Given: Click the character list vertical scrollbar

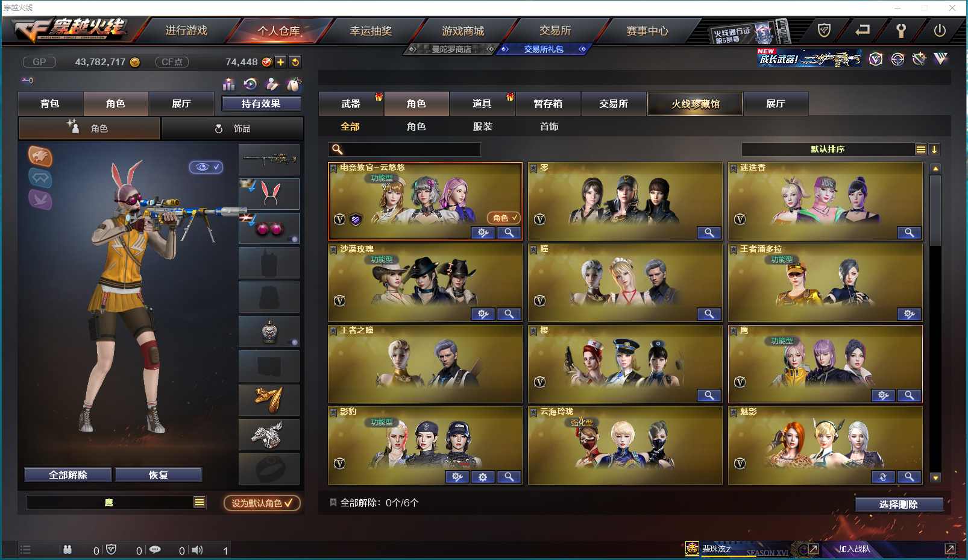Looking at the screenshot, I should click(935, 322).
